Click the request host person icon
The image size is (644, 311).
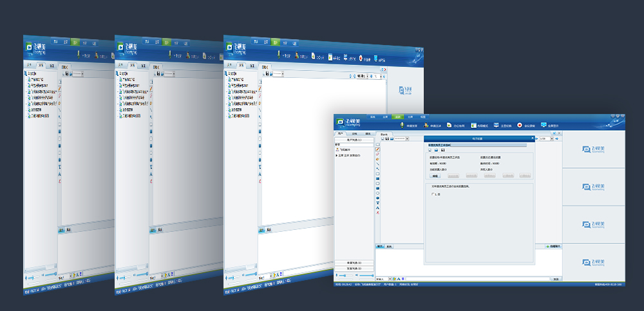(x=427, y=126)
